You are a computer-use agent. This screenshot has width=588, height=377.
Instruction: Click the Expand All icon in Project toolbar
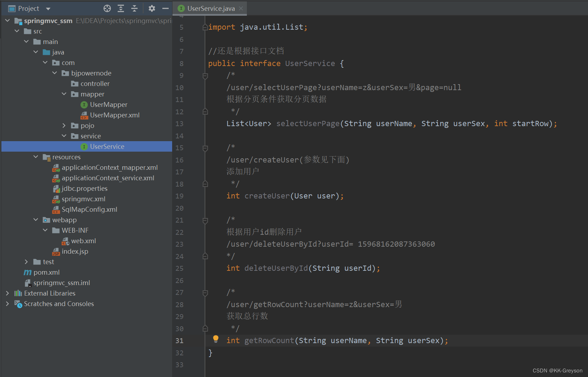(x=121, y=8)
